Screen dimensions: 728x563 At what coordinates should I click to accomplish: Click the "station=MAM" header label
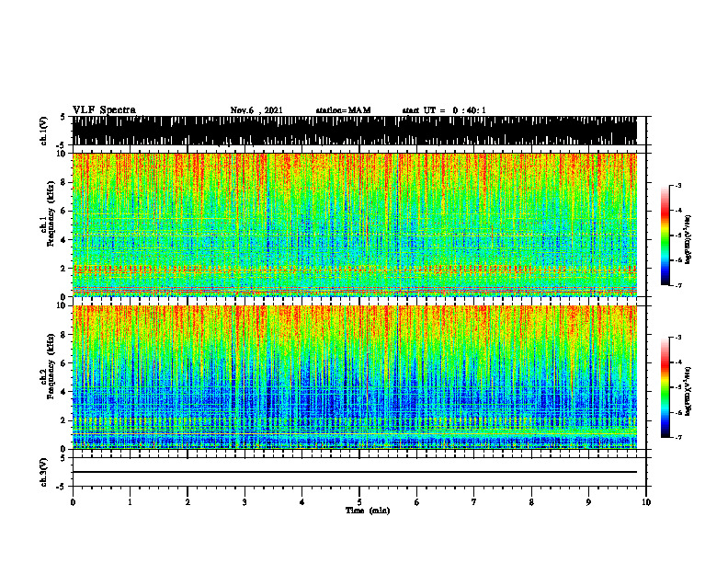[x=343, y=110]
